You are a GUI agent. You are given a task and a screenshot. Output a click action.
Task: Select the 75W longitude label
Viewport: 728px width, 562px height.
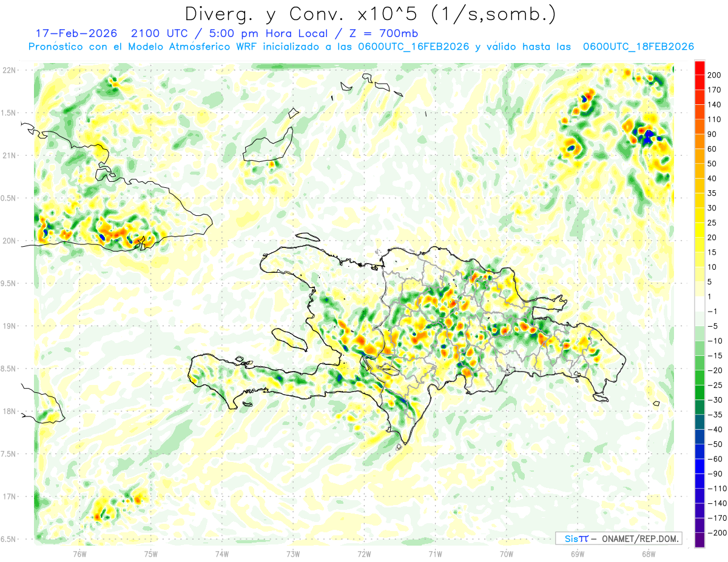click(x=151, y=554)
